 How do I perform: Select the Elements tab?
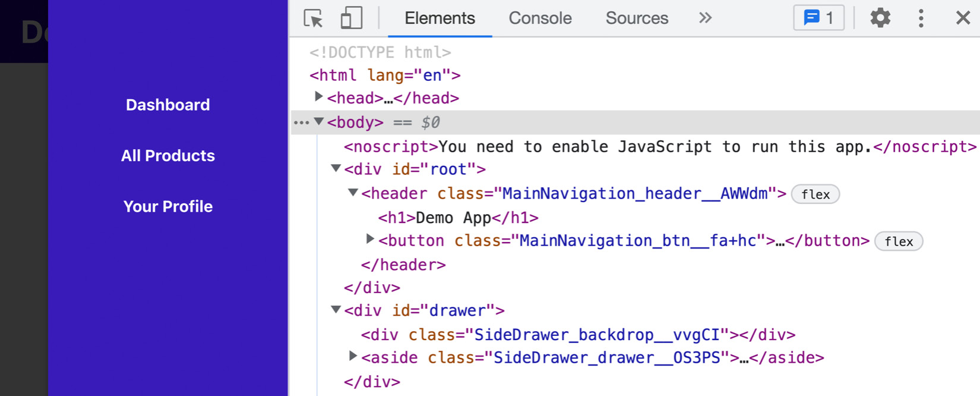click(440, 18)
